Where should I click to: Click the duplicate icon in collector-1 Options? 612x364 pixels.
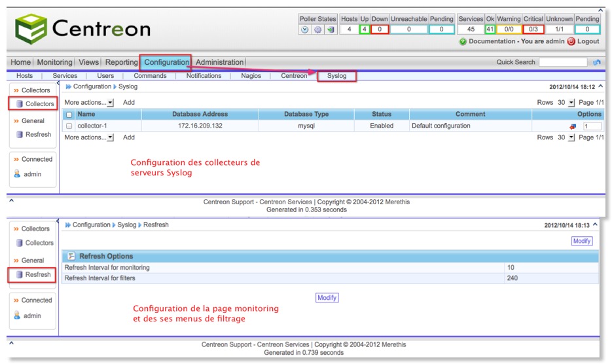[x=573, y=126]
